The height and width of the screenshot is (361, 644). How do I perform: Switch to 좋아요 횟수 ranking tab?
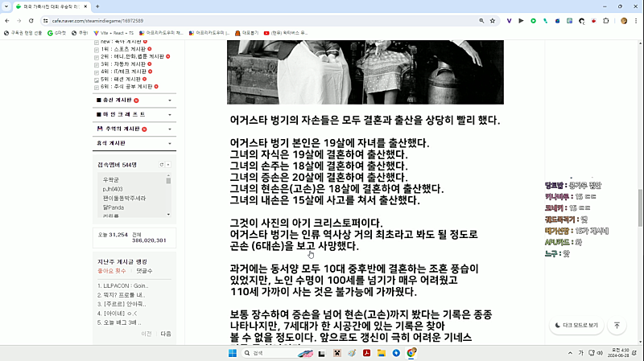[x=112, y=271]
